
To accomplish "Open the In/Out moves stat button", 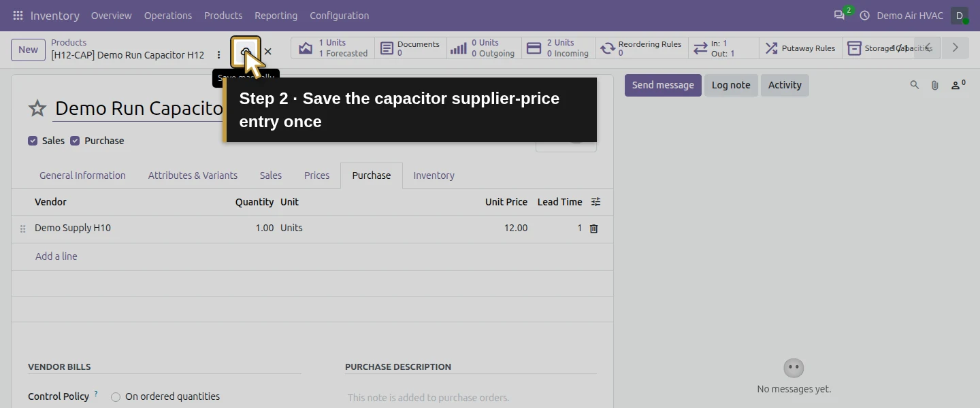I will pos(723,48).
